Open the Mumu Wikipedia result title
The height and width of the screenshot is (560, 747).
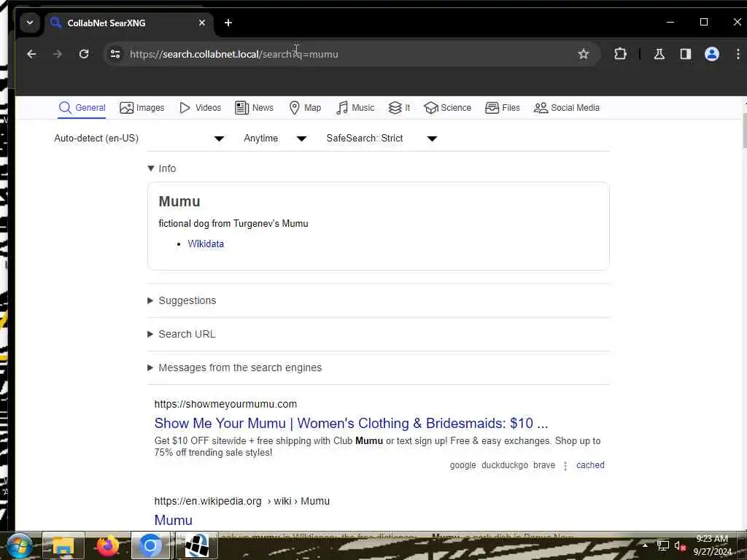174,521
